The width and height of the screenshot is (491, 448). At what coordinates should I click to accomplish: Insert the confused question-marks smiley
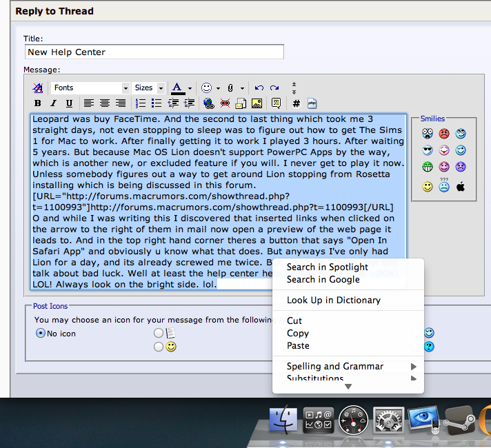pyautogui.click(x=444, y=185)
